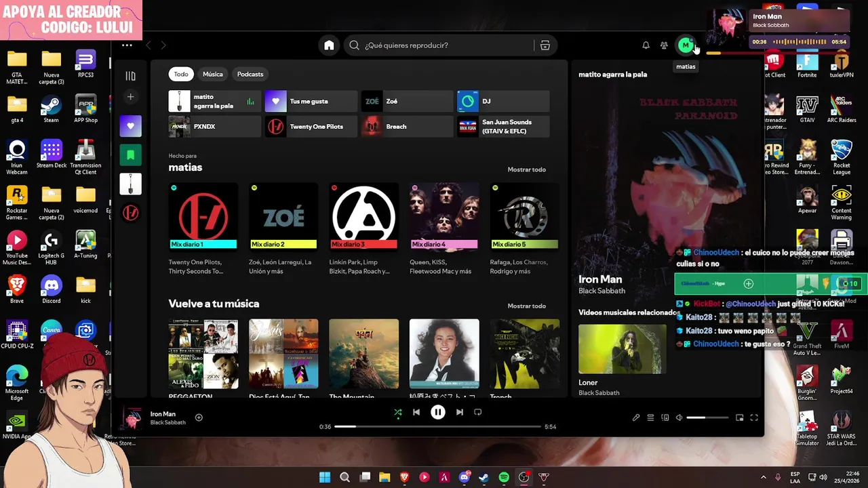Open PXNDX shortcut tile
This screenshot has height=488, width=868.
point(214,126)
